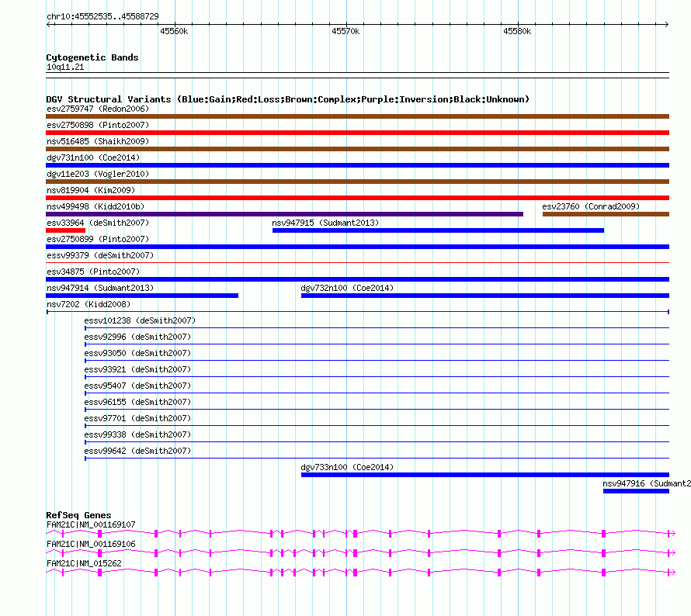Click the 45560k ruler tick label
Screen dimensions: 691x616
(x=174, y=31)
